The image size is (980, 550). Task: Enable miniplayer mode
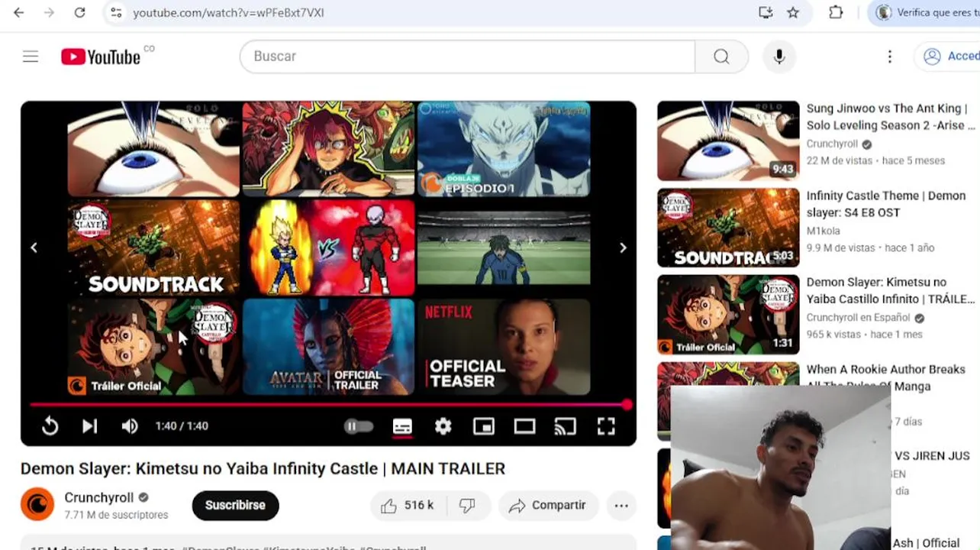[484, 426]
